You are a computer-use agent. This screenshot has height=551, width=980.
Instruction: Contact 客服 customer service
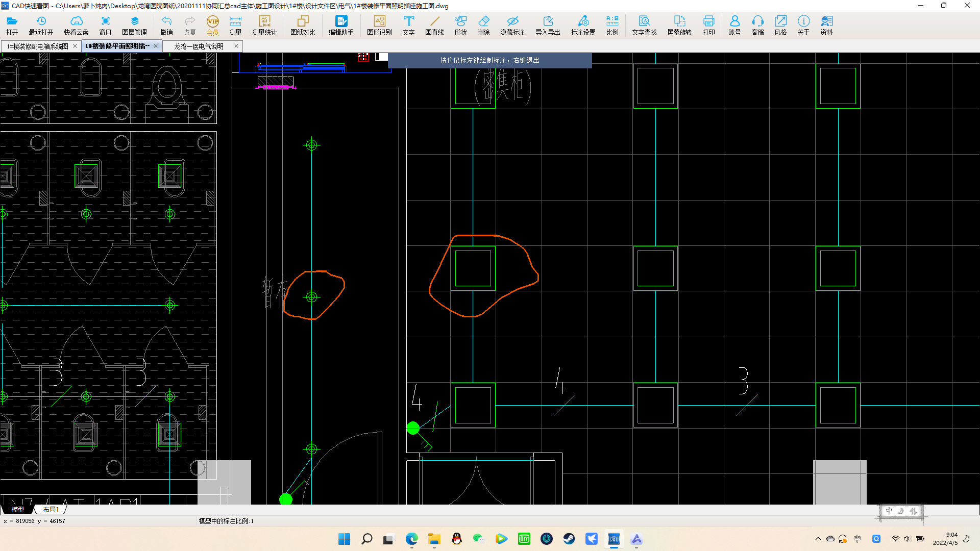click(757, 25)
